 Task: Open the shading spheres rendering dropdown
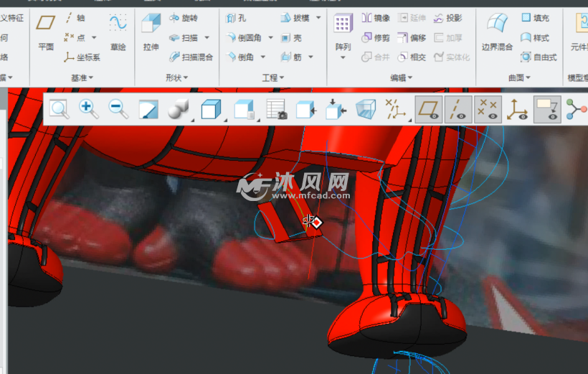click(180, 110)
